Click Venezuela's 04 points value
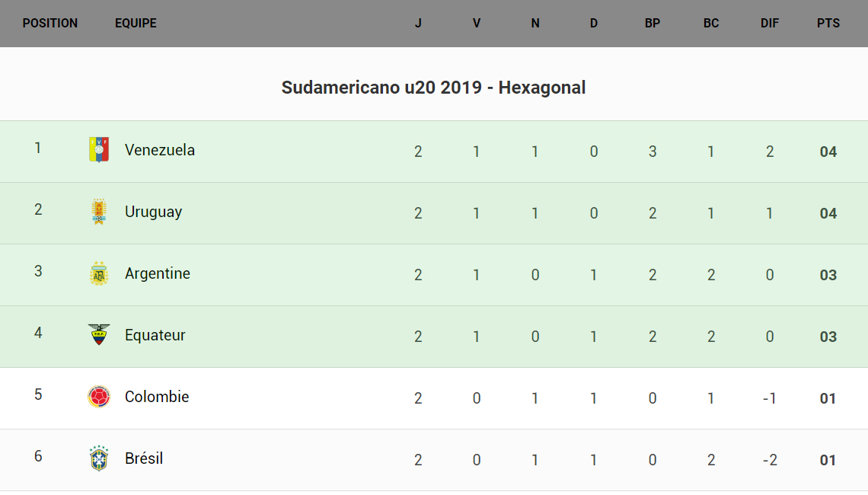The image size is (868, 495). point(828,152)
